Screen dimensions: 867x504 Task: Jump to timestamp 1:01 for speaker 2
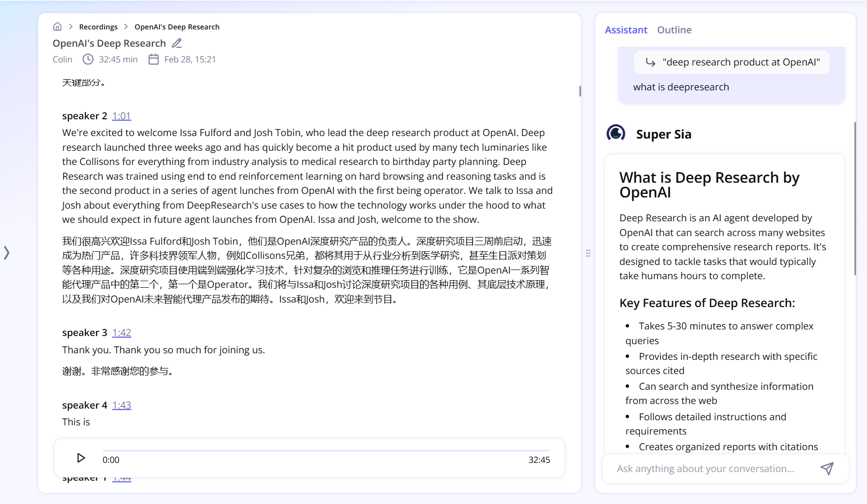tap(121, 116)
